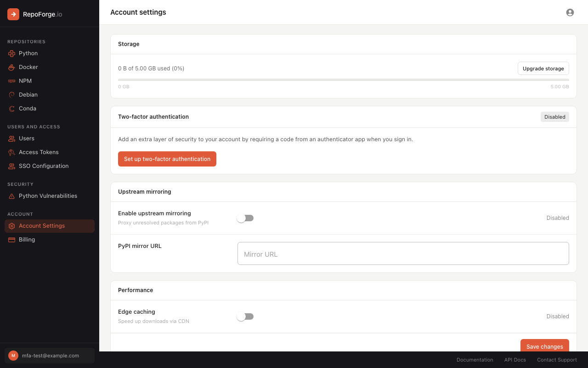Viewport: 588px width, 368px height.
Task: Click the NPM repository icon
Action: [11, 80]
